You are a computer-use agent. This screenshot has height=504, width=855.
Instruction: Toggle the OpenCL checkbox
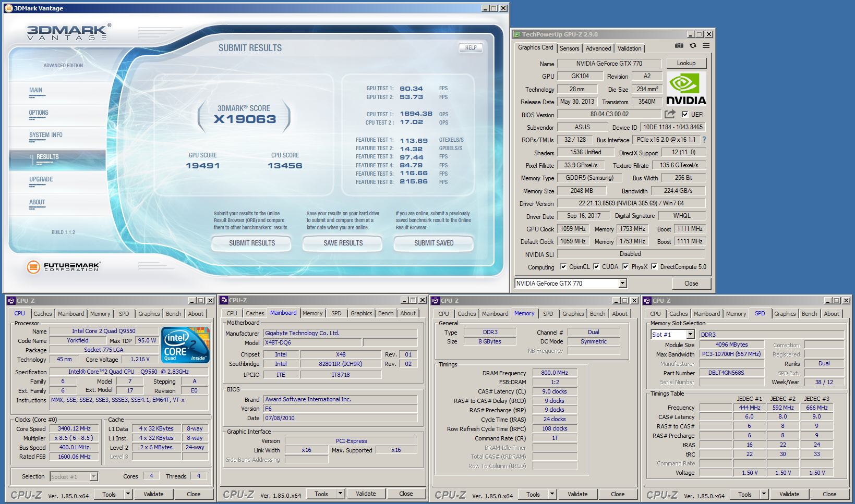click(563, 267)
